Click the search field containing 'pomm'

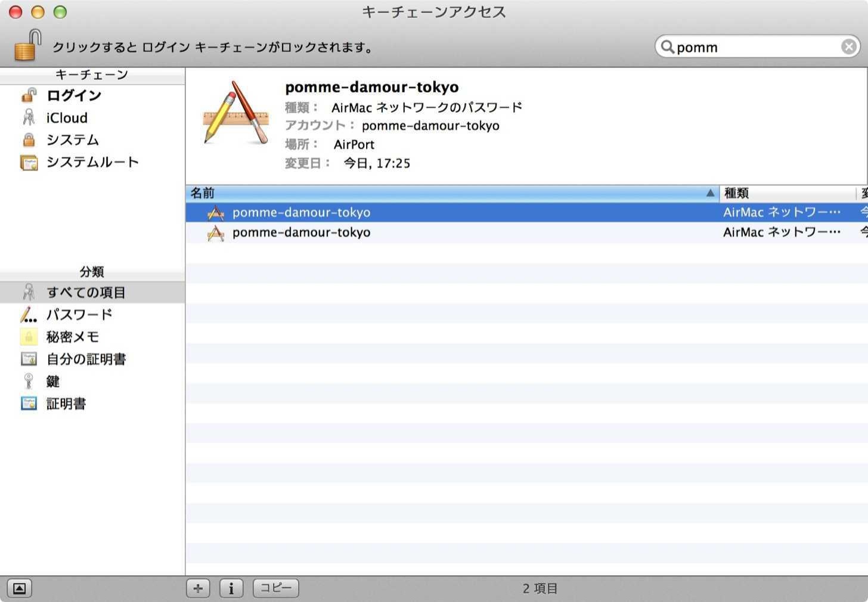[757, 46]
